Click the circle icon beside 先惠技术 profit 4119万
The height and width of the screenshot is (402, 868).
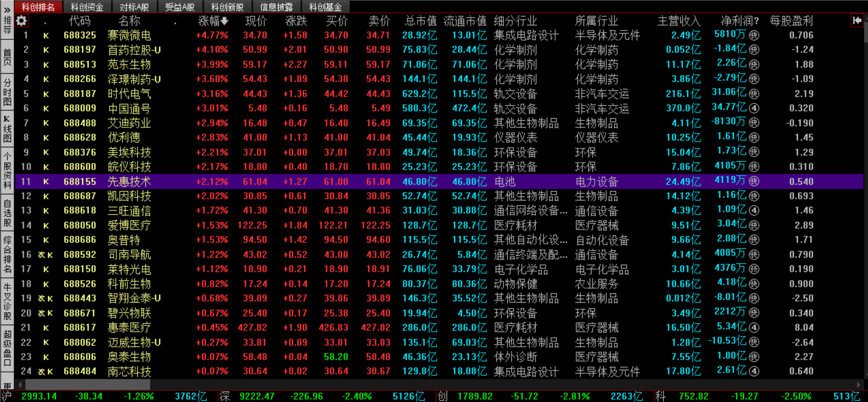click(754, 181)
